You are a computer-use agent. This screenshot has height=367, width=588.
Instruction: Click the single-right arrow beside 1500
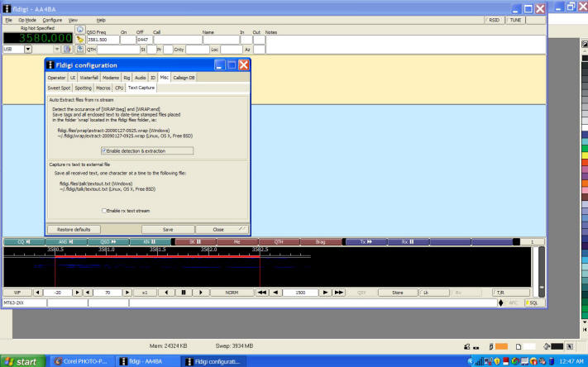coord(325,293)
